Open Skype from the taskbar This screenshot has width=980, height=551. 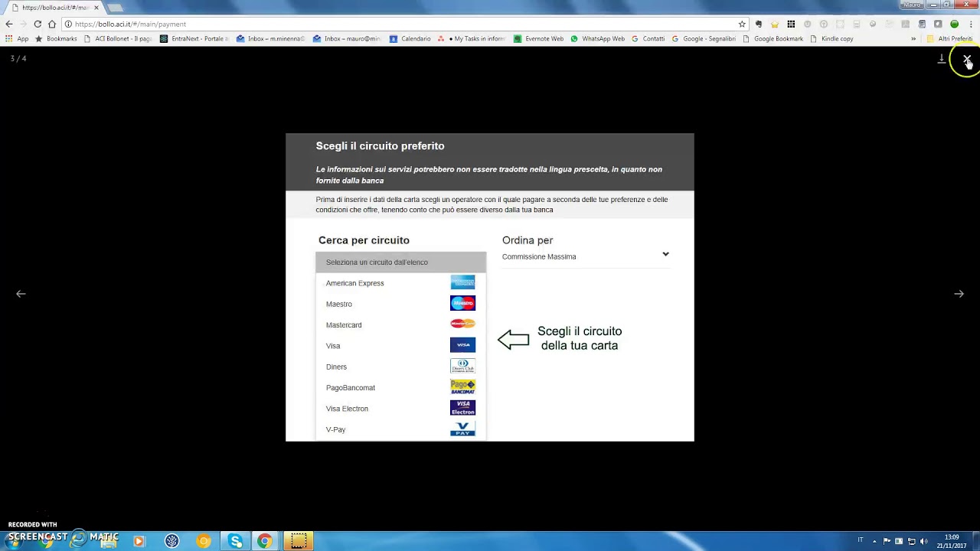(x=235, y=541)
